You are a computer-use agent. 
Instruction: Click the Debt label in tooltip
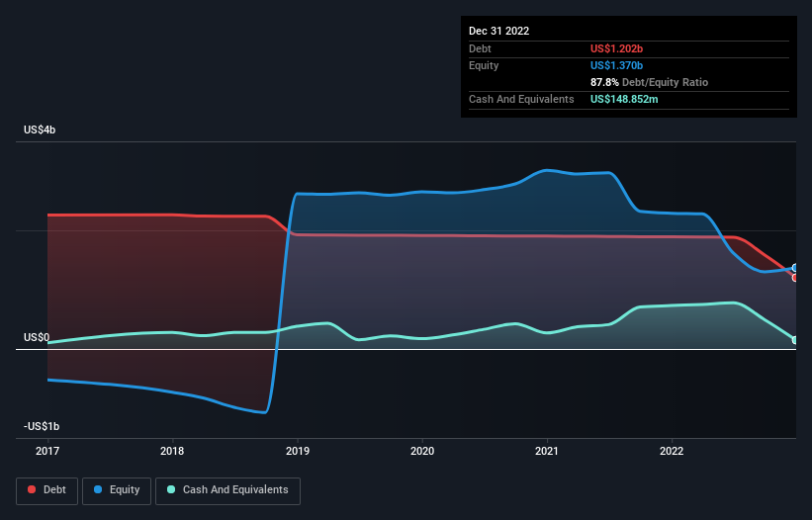[x=480, y=48]
